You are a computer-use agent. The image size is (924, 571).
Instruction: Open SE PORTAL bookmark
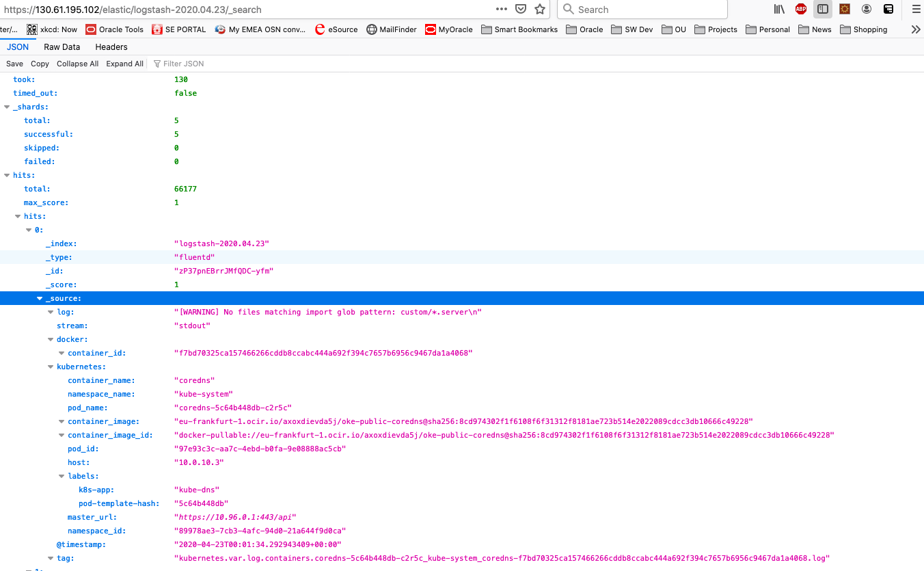tap(179, 29)
